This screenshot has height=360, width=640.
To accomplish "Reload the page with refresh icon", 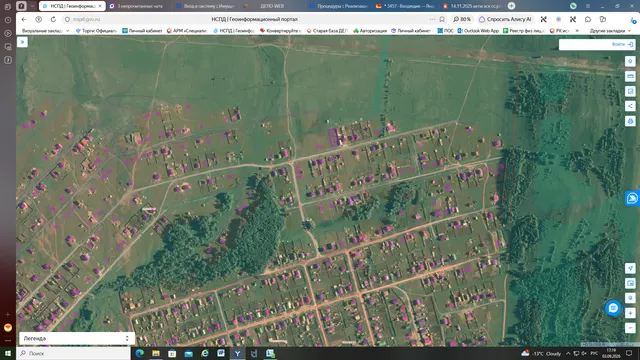I will click(53, 19).
